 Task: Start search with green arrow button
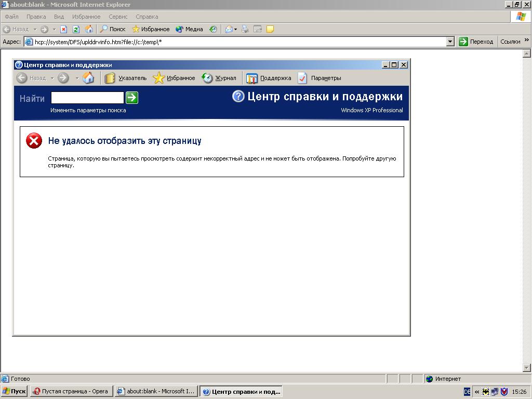coord(132,98)
